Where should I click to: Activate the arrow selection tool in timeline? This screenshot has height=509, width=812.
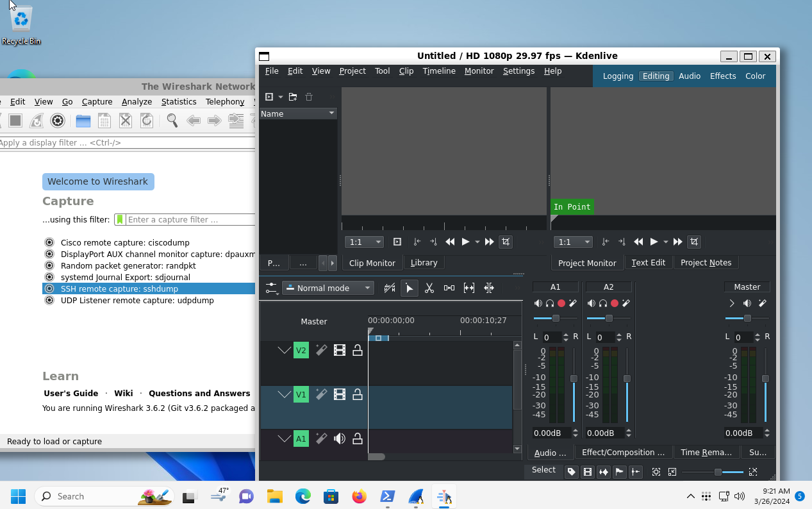tap(409, 288)
